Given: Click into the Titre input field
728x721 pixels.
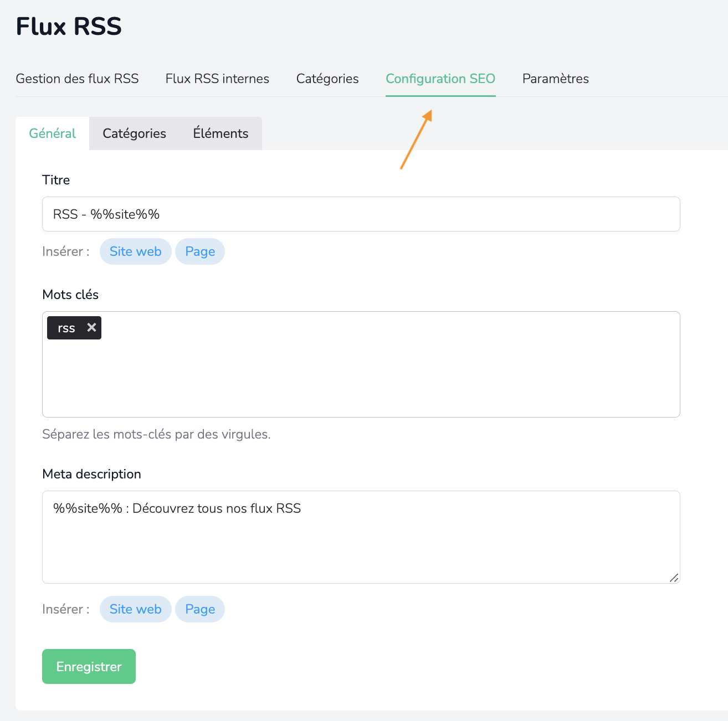Looking at the screenshot, I should [361, 214].
